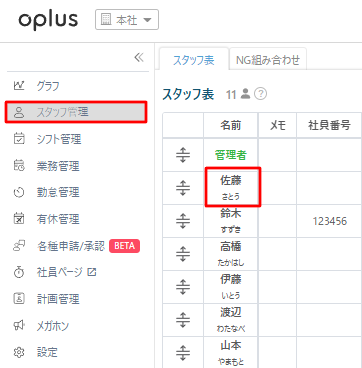Open 設定 gear in sidebar
Screen dimensions: 362x368
point(36,352)
